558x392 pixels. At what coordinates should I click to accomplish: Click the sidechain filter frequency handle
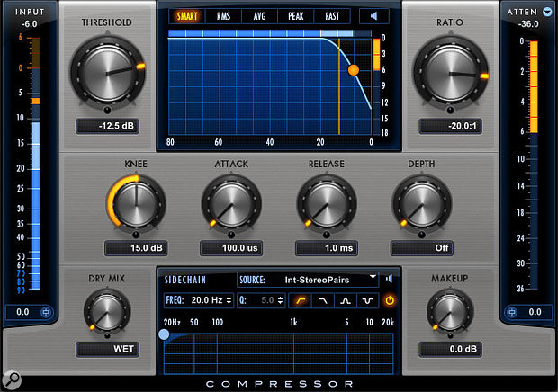tap(164, 334)
